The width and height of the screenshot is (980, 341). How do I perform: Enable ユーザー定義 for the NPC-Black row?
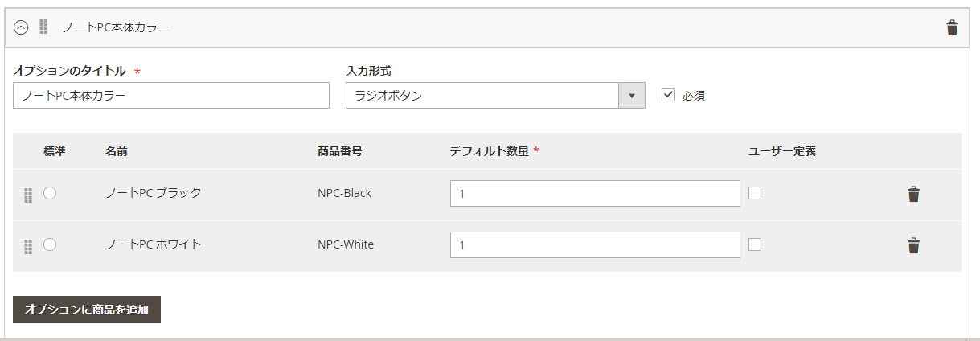(755, 193)
